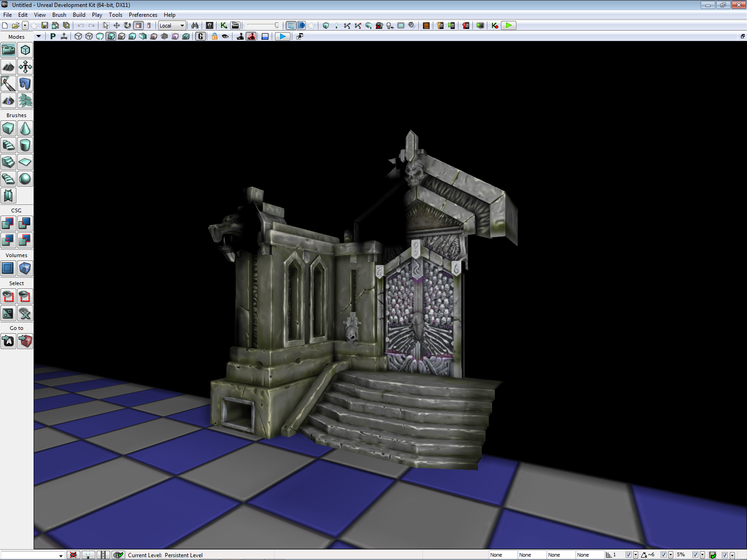Toggle Wireframe view mode
This screenshot has width=747, height=560.
(x=89, y=36)
